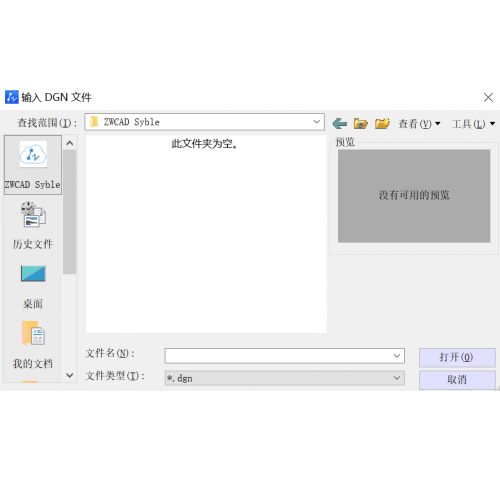Open the 工具(L) tools menu

point(473,124)
